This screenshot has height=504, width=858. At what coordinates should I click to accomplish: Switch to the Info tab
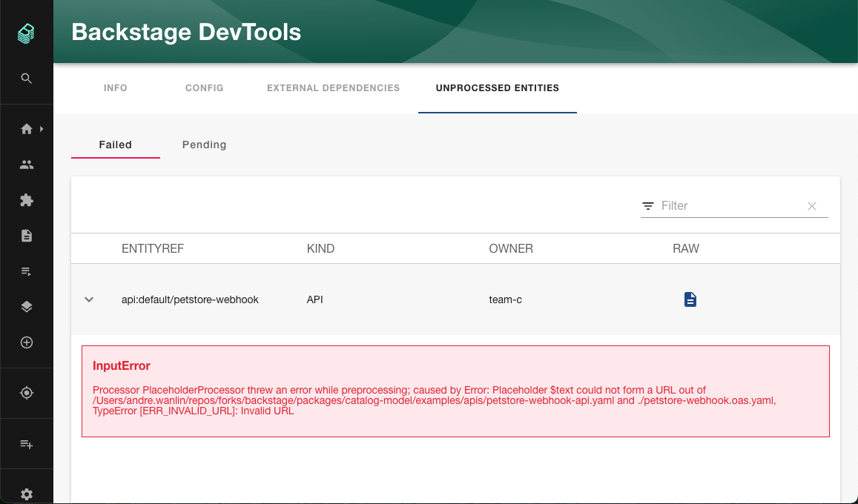coord(116,88)
